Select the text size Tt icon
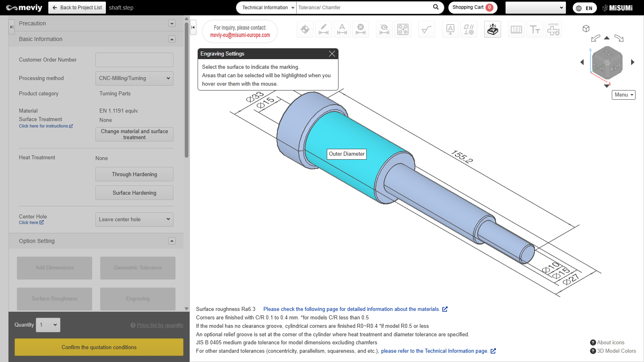This screenshot has height=362, width=644. (x=535, y=29)
